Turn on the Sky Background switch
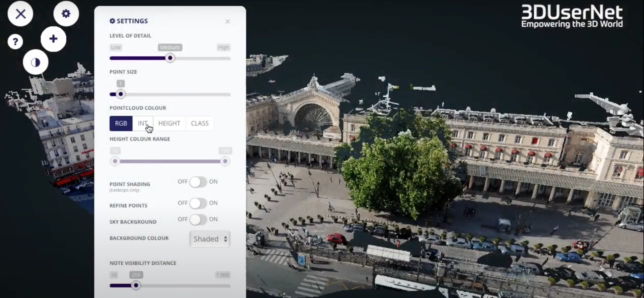The width and height of the screenshot is (644, 298). 198,219
